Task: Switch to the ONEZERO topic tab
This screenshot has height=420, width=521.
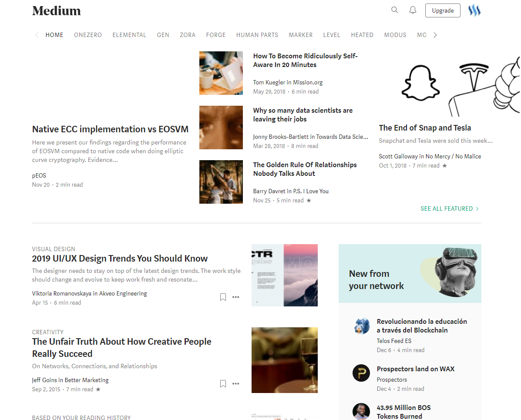Action: click(88, 35)
